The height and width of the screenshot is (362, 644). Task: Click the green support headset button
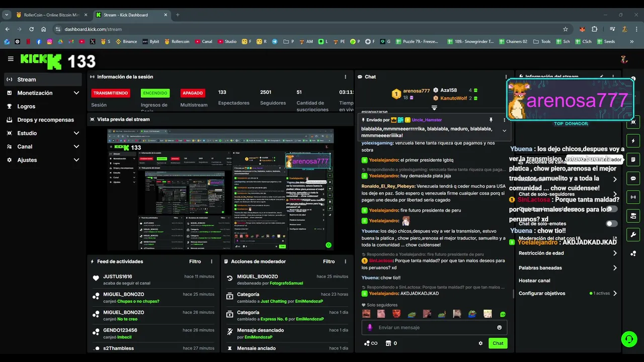629,339
